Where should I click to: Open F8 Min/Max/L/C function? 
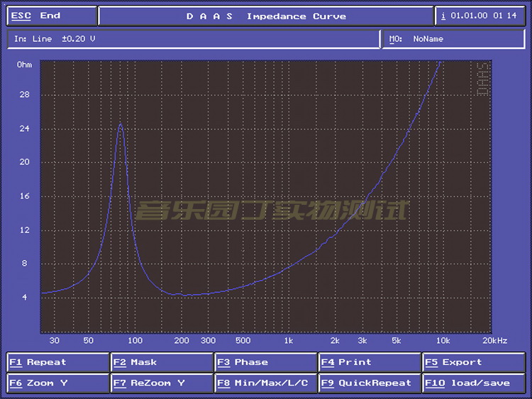pyautogui.click(x=266, y=383)
